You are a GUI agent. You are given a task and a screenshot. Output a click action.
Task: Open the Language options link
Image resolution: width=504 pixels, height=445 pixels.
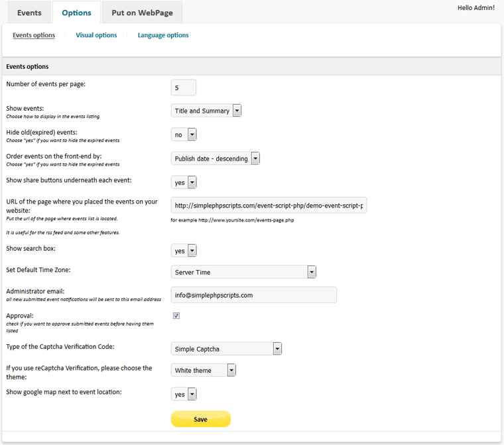[x=163, y=35]
